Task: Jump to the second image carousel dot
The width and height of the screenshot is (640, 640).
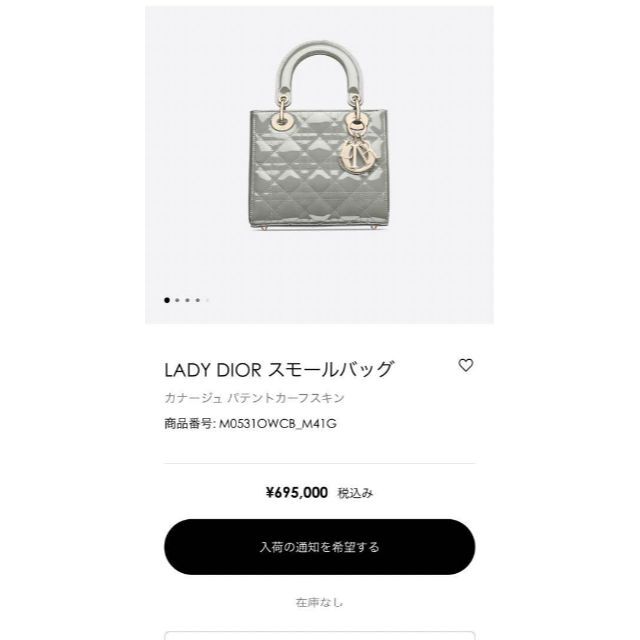Action: (177, 300)
